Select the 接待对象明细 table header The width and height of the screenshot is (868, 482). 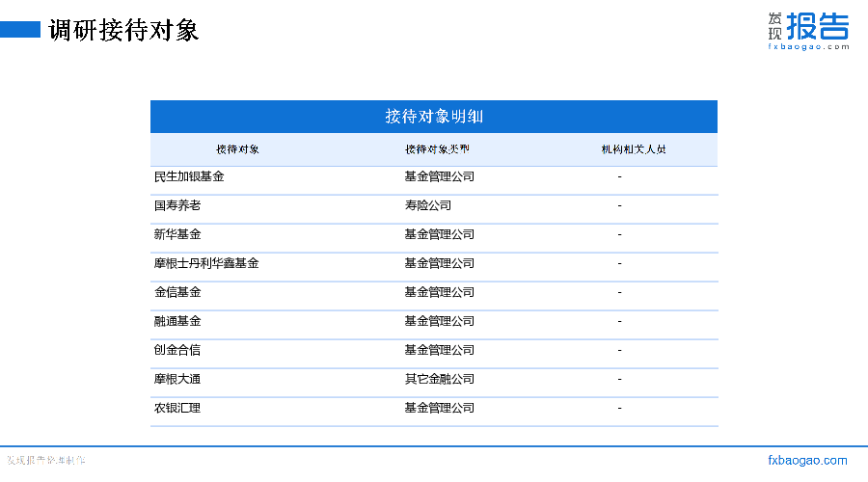click(x=434, y=117)
